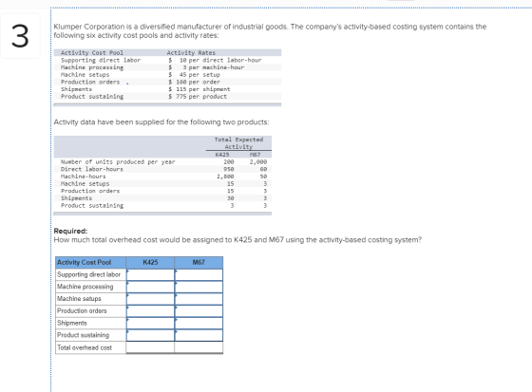
Task: Select the M67 Shipments cell
Action: point(199,323)
